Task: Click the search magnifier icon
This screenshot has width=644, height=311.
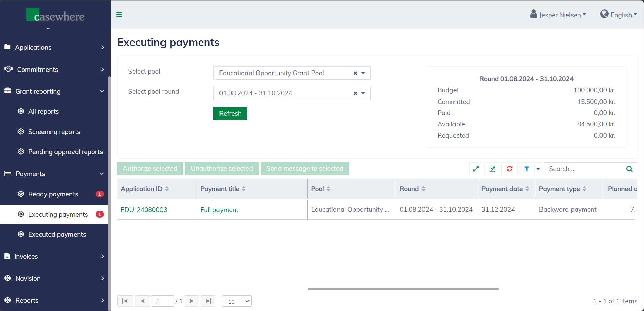Action: (x=629, y=169)
